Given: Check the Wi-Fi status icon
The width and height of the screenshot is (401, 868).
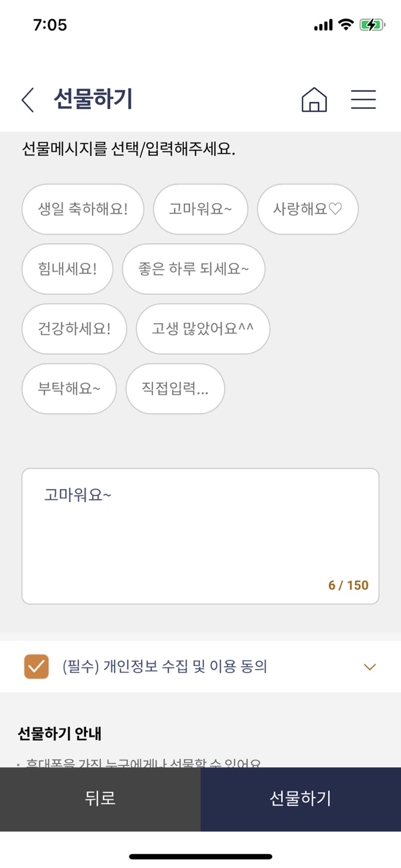Looking at the screenshot, I should click(x=346, y=25).
